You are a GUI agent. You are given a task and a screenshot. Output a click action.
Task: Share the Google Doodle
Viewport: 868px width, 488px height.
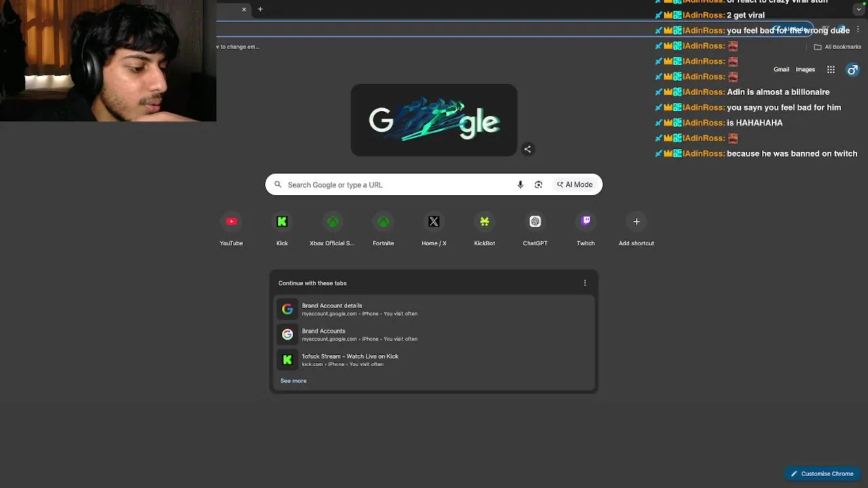coord(528,149)
